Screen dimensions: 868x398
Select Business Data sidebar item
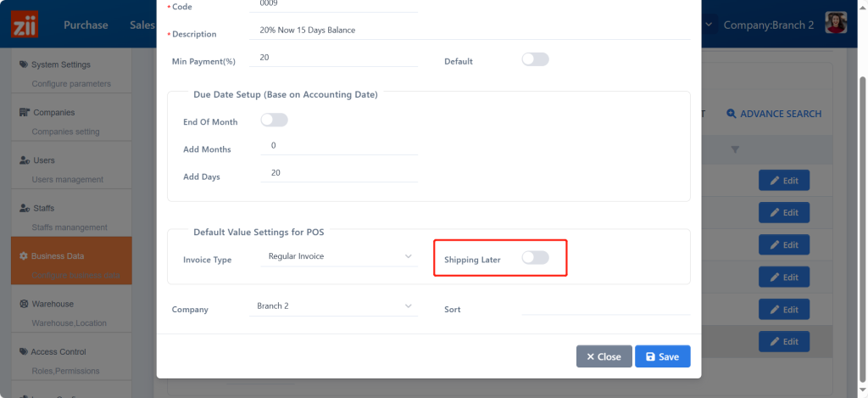point(58,255)
